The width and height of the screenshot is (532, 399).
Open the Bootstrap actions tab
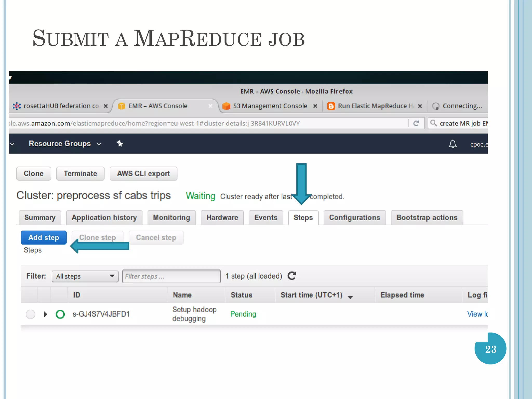coord(427,217)
